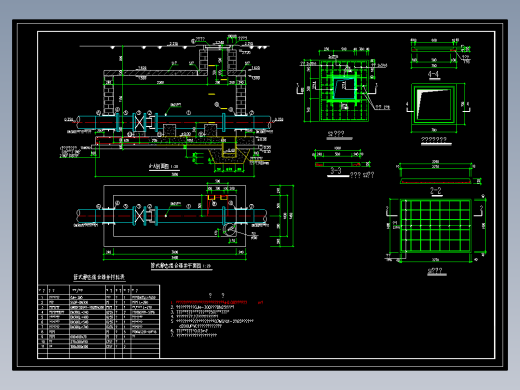Viewport: 520px width, 390px height.
Task: Select the square manhole cover frame drawing
Action: tap(434, 104)
